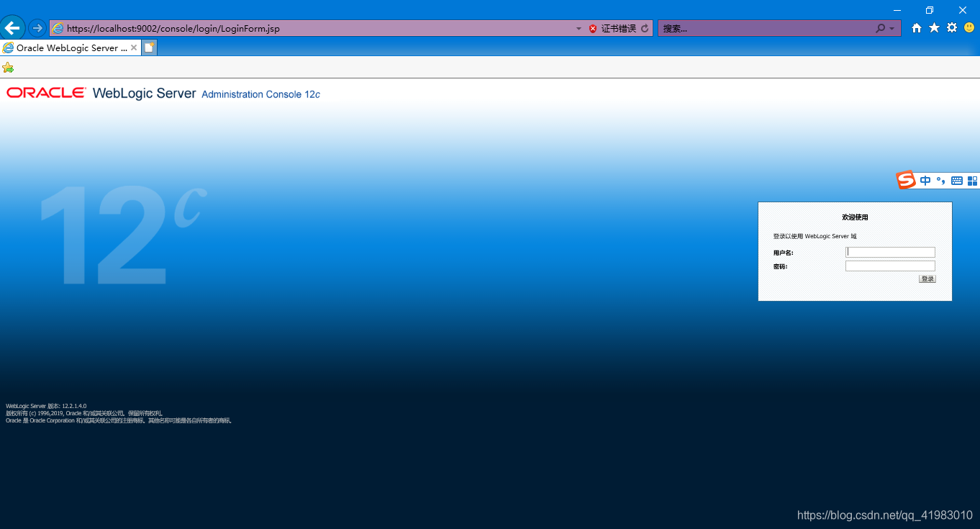Open the Favorites star icon
Viewport: 980px width, 529px height.
pos(934,28)
